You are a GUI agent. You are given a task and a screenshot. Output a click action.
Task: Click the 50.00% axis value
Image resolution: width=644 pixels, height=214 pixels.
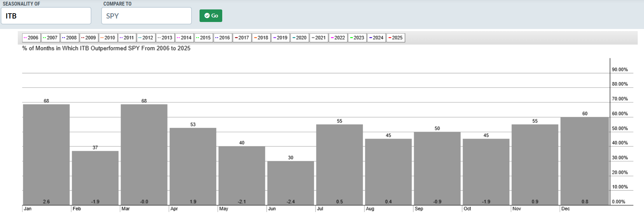[620, 128]
